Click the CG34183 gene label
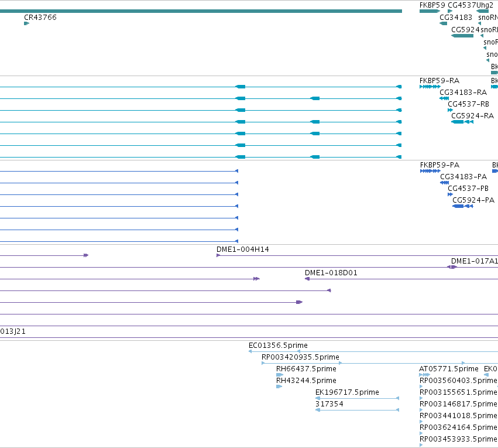This screenshot has height=448, width=498. [456, 18]
